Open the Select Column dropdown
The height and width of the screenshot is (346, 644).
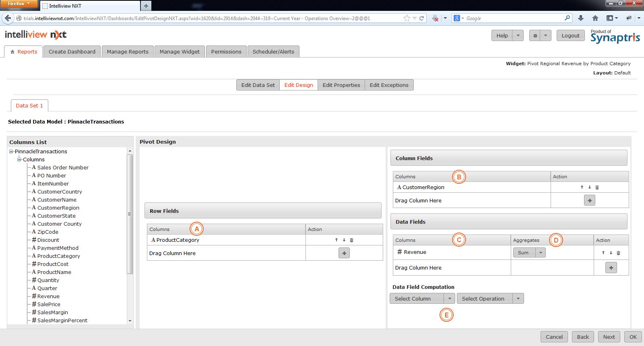pyautogui.click(x=449, y=299)
